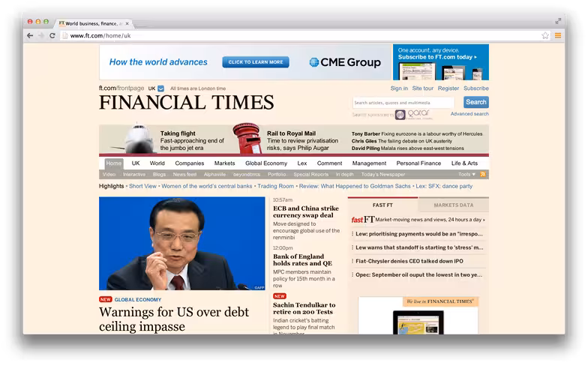
Task: Click the CLICK TO LEARN MORE button
Action: point(256,61)
